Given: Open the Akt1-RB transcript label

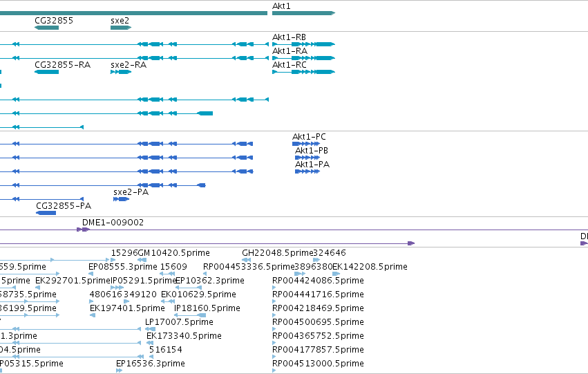Looking at the screenshot, I should tap(289, 37).
